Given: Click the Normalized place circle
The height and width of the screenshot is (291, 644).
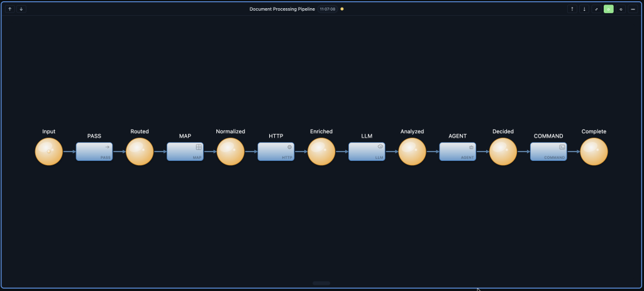Looking at the screenshot, I should tap(230, 151).
